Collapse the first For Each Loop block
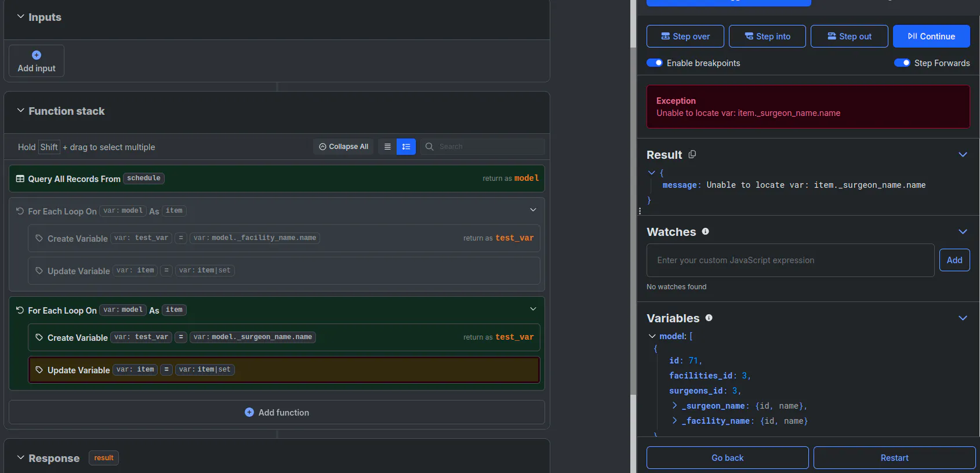The height and width of the screenshot is (473, 980). [533, 210]
